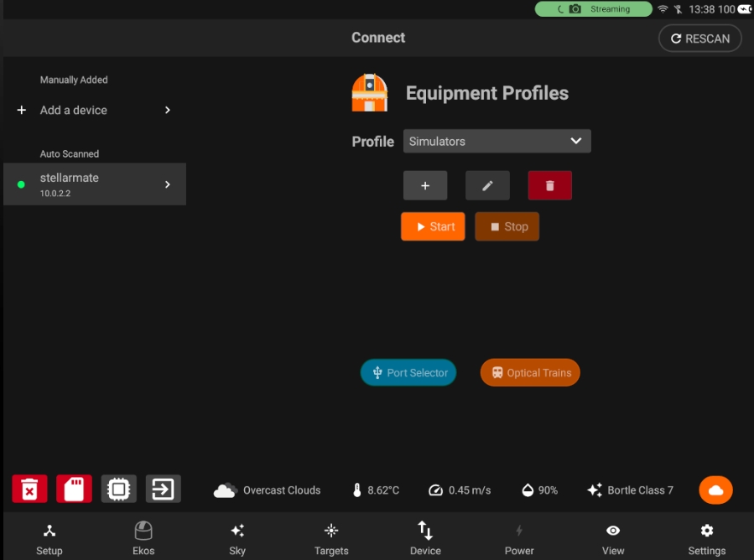Image resolution: width=754 pixels, height=560 pixels.
Task: Click the Auto Scanned heading
Action: tap(70, 153)
